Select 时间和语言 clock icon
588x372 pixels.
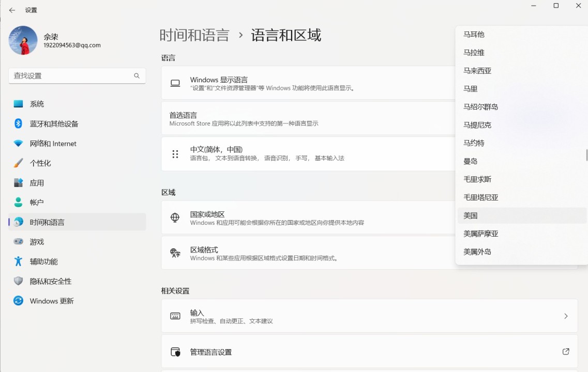click(x=18, y=222)
